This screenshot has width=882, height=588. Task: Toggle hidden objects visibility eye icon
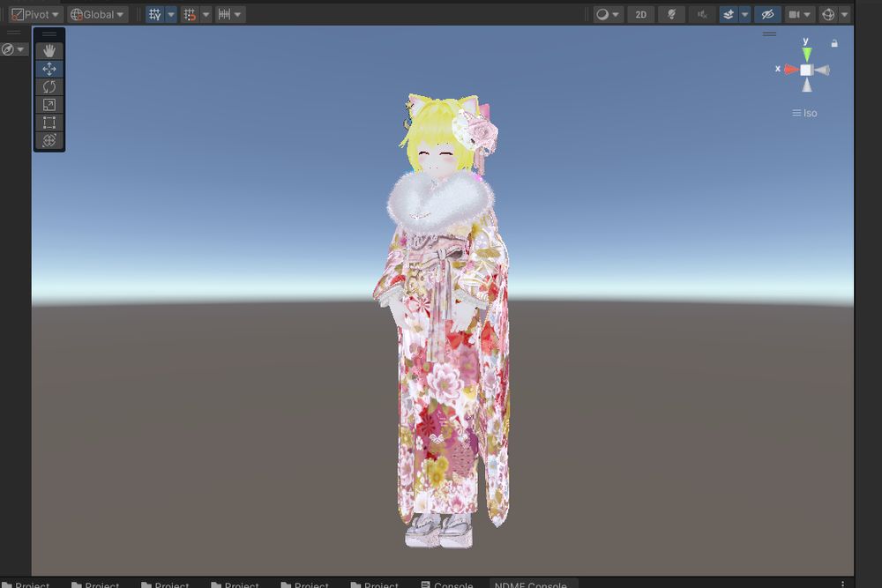(x=768, y=15)
